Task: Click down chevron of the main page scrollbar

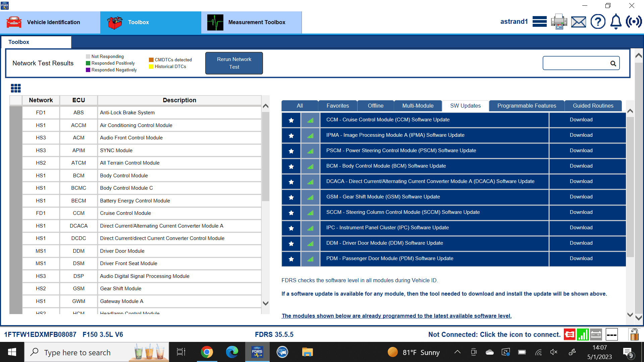Action: (639, 317)
